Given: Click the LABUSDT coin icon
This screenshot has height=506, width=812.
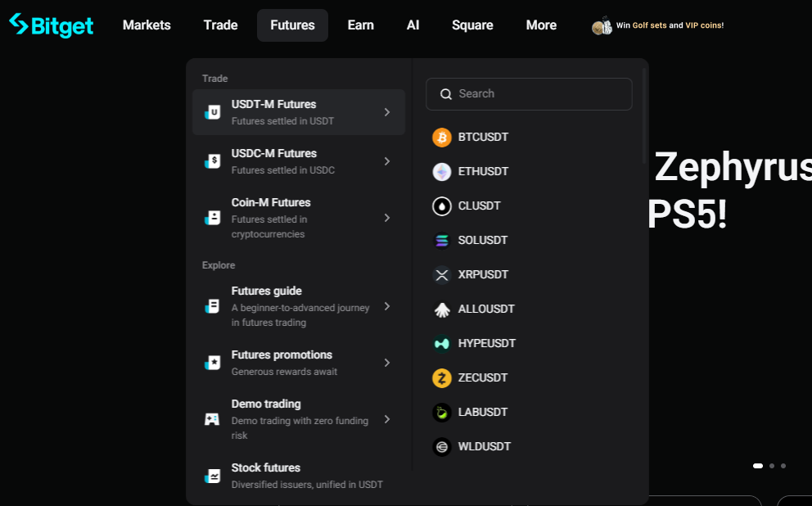Looking at the screenshot, I should pyautogui.click(x=442, y=413).
